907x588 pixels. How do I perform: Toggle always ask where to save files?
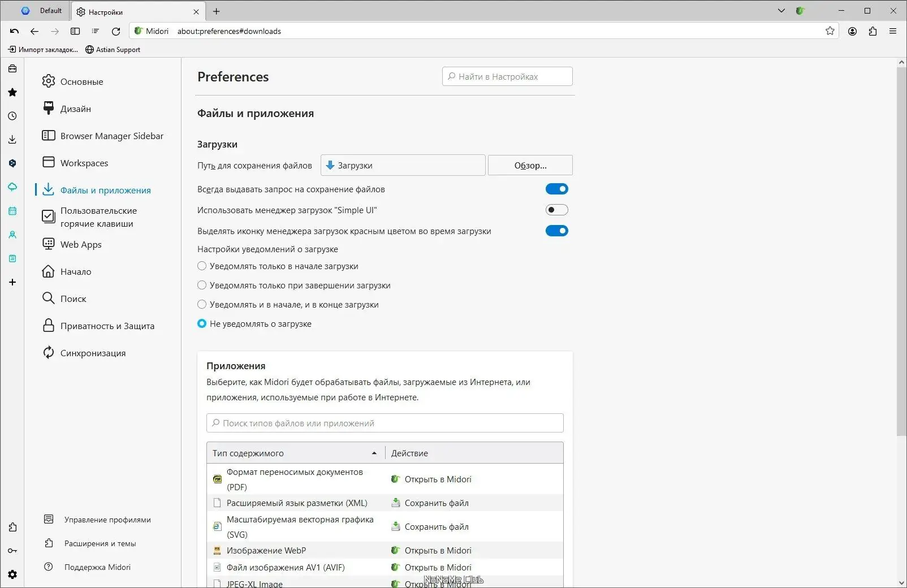coord(556,189)
